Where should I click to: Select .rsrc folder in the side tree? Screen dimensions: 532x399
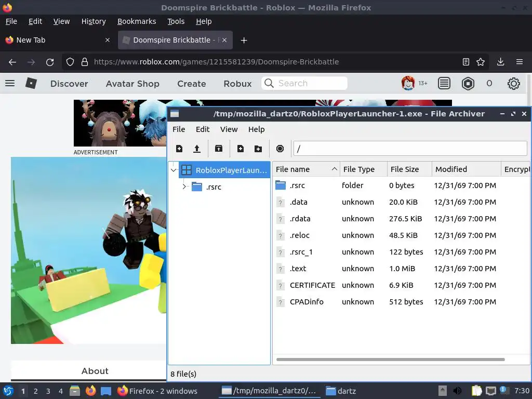click(x=206, y=187)
